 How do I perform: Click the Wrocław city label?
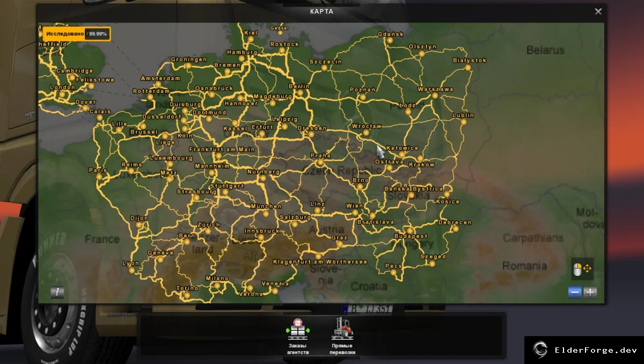pyautogui.click(x=367, y=127)
